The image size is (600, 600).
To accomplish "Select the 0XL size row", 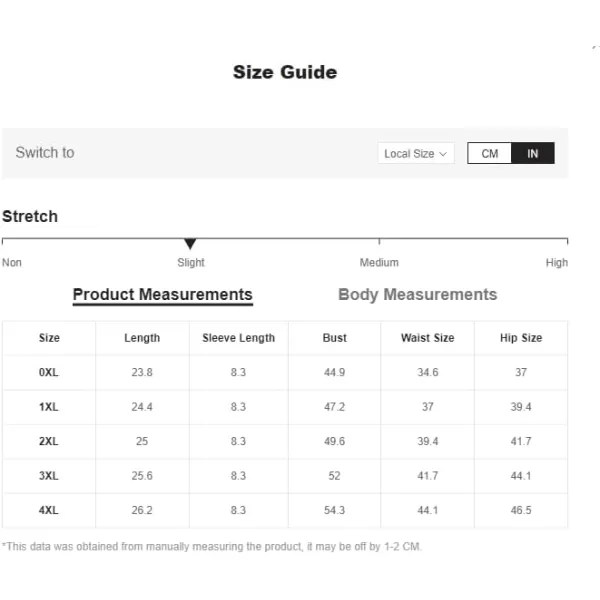I will tap(285, 372).
